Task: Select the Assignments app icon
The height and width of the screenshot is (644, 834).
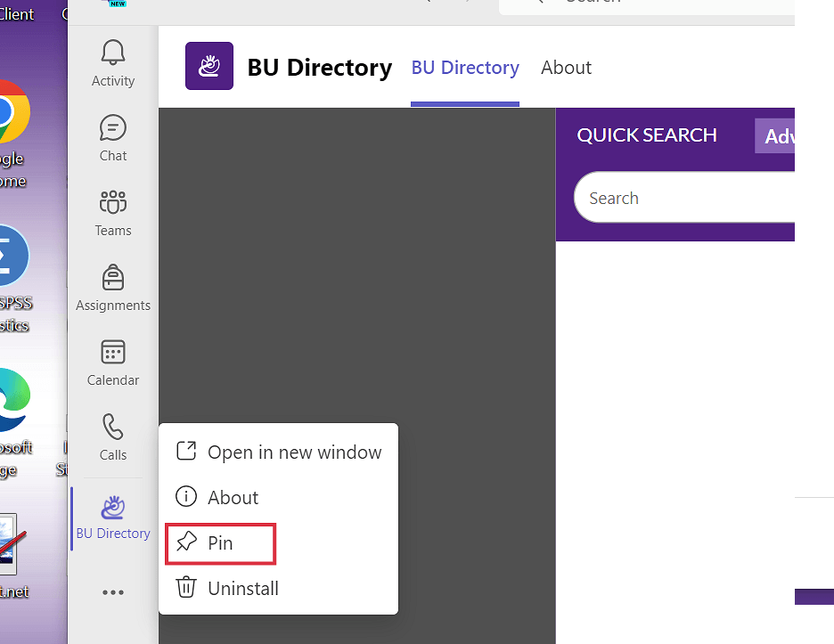Action: point(113,288)
